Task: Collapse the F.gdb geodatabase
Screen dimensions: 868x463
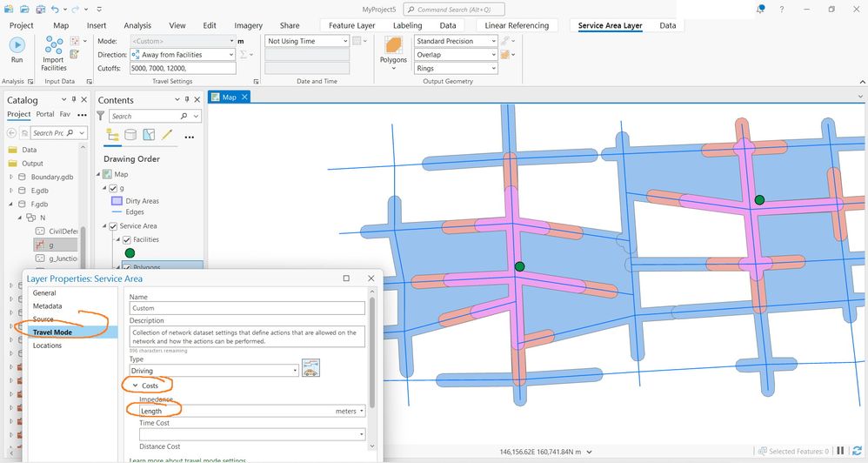Action: click(11, 204)
